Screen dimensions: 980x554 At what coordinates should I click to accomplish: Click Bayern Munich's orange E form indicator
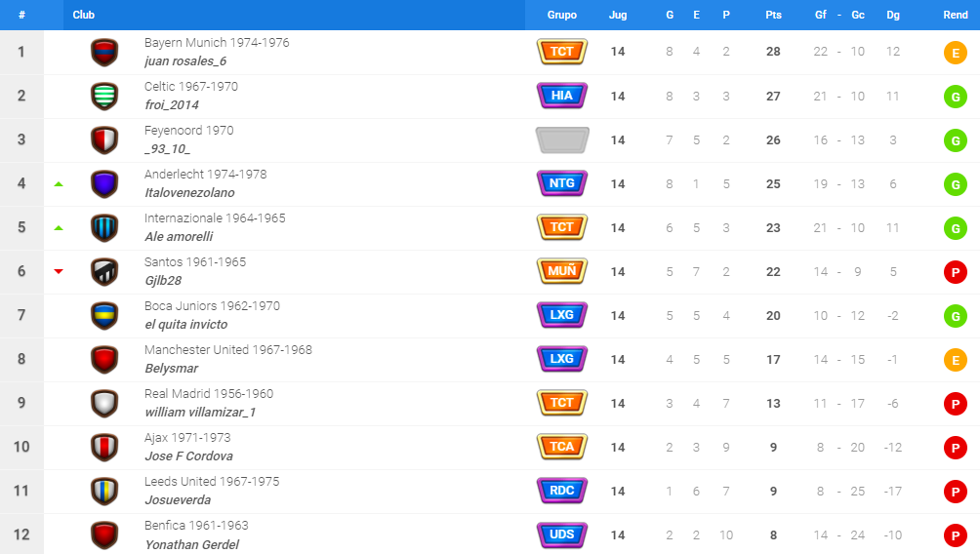point(955,53)
